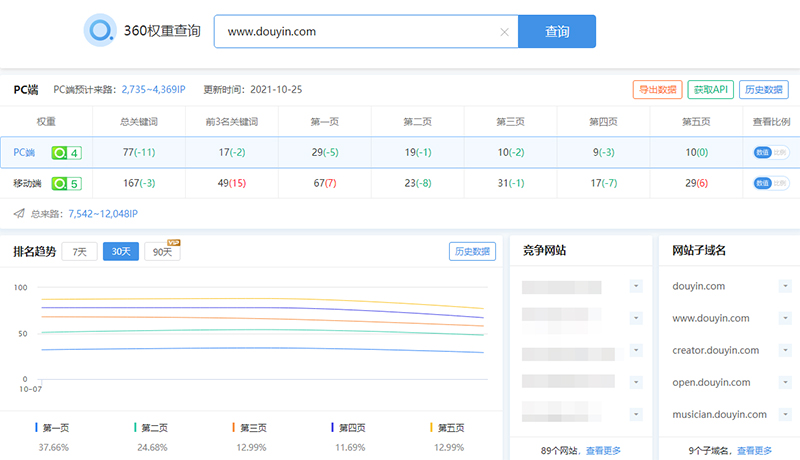800x460 pixels.
Task: Click mobile third page value 31(-1)
Action: pyautogui.click(x=511, y=183)
